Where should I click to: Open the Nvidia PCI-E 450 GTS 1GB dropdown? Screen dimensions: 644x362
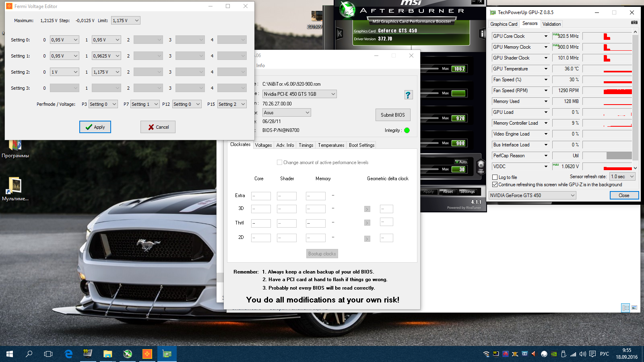click(x=299, y=94)
